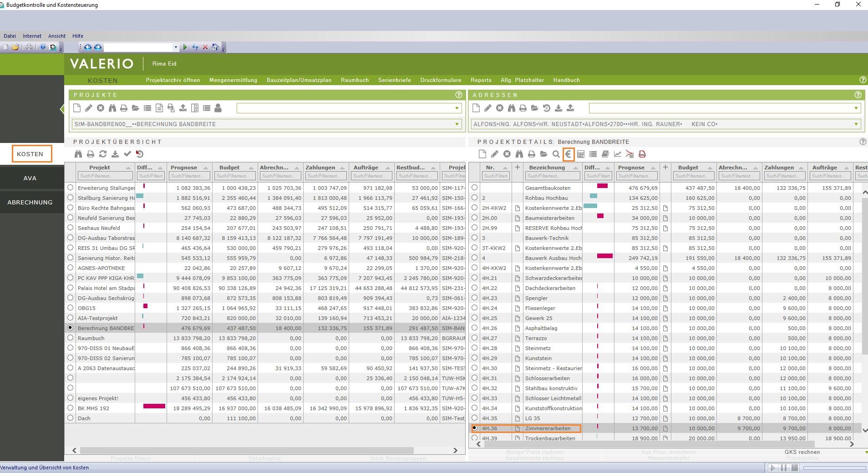Switch to the ABRECHNUNG section
868x473 pixels.
[x=30, y=202]
